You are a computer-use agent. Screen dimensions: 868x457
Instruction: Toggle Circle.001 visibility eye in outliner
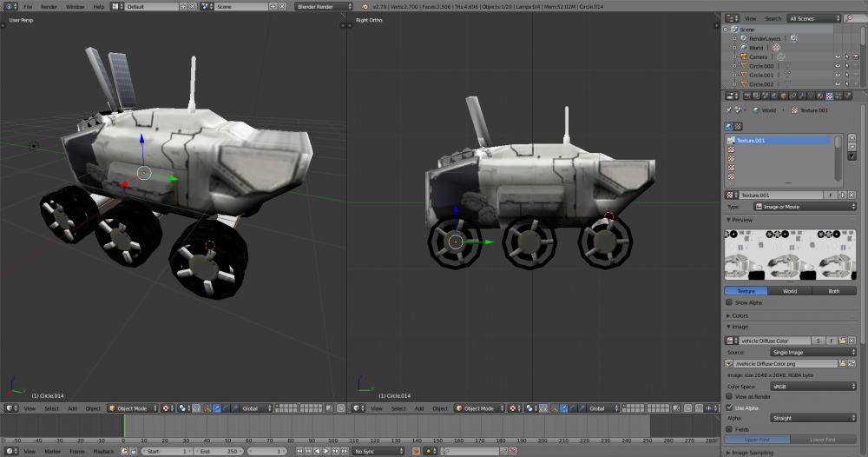(x=838, y=75)
